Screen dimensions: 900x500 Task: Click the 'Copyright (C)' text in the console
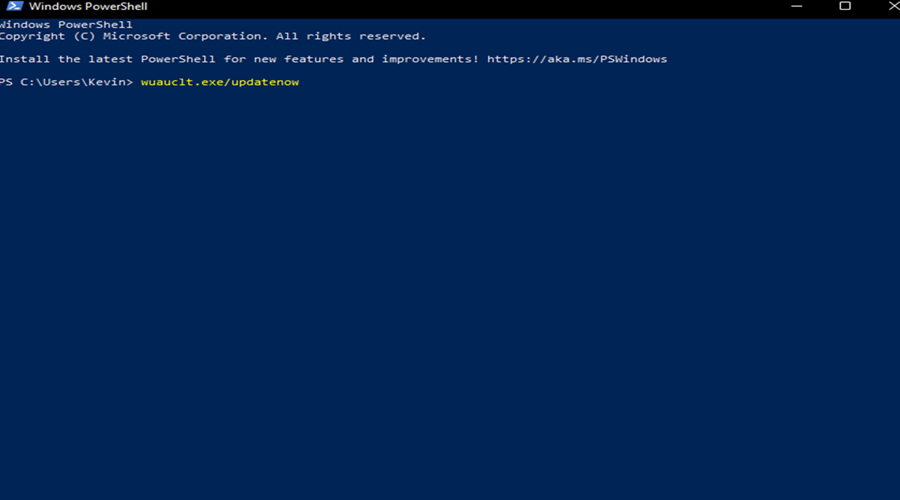pos(47,36)
